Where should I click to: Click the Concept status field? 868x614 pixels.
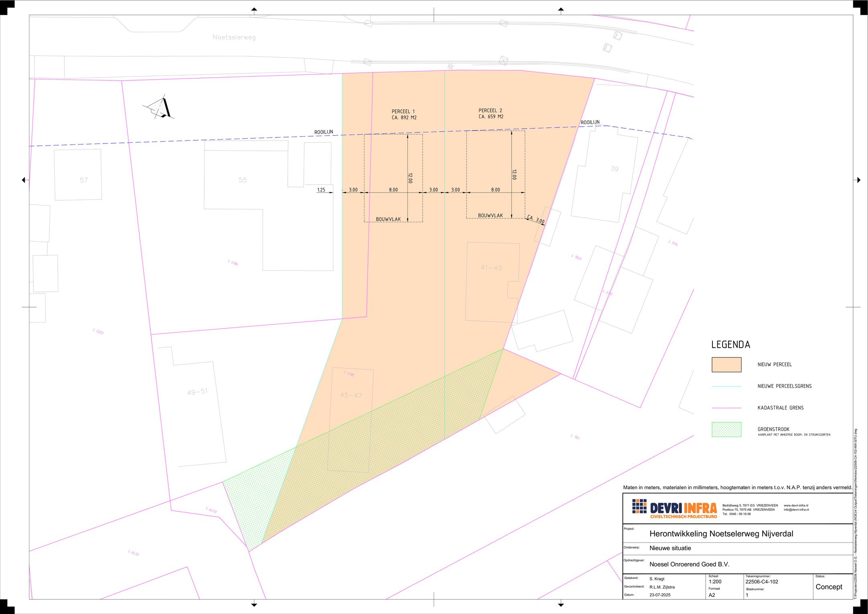(x=829, y=587)
